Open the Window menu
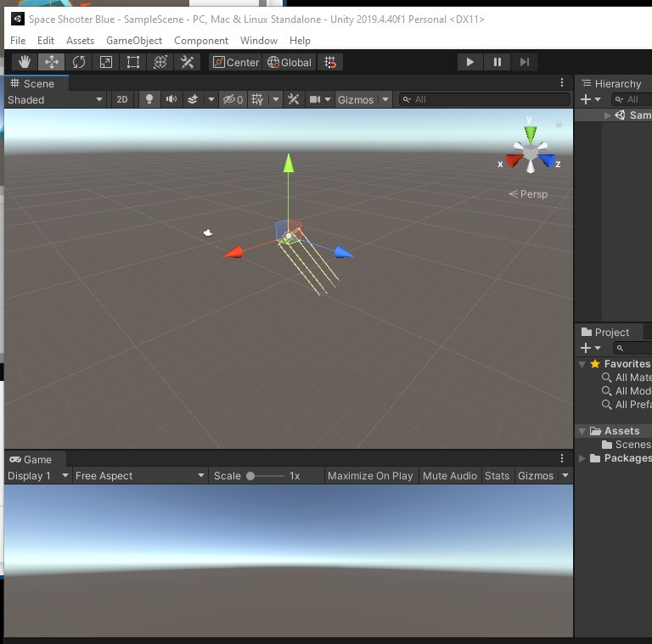This screenshot has width=652, height=644. [x=259, y=40]
